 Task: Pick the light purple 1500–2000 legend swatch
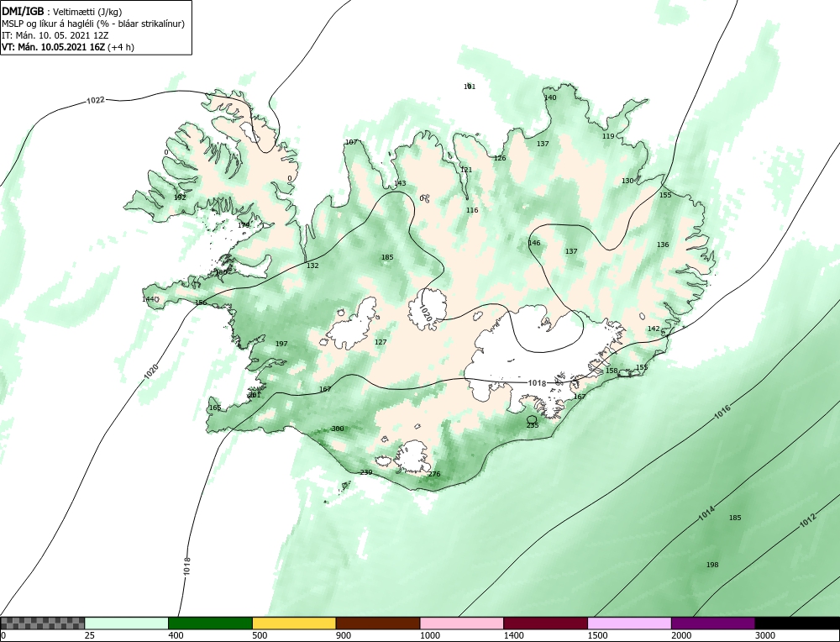(629, 623)
